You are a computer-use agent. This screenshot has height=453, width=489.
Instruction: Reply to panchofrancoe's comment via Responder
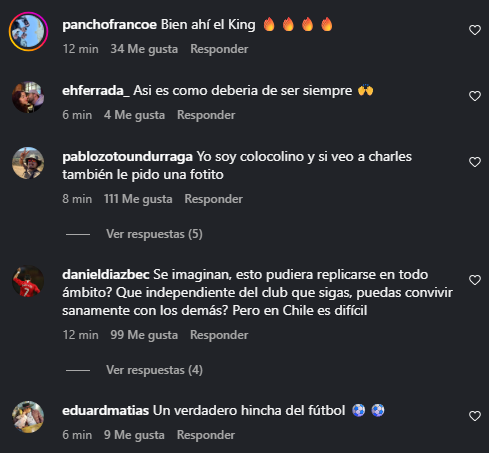[x=219, y=49]
